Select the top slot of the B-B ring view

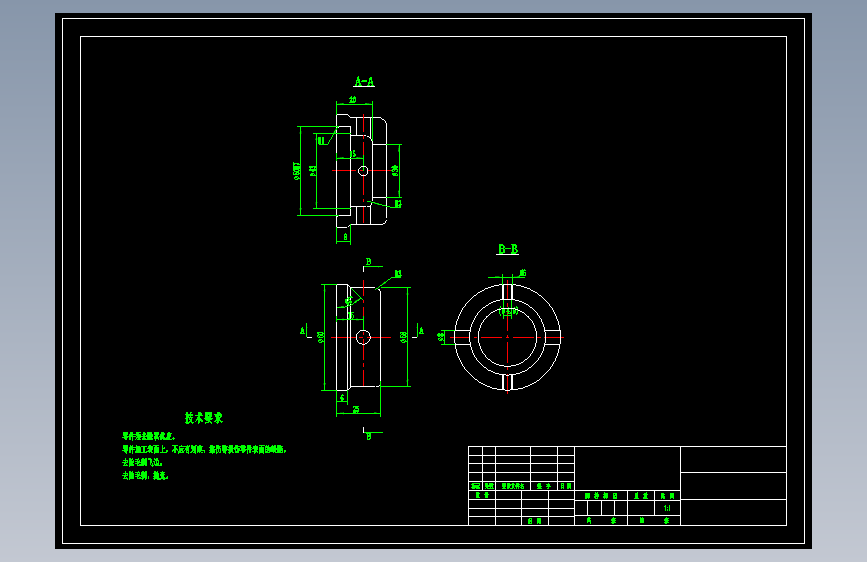(x=508, y=292)
